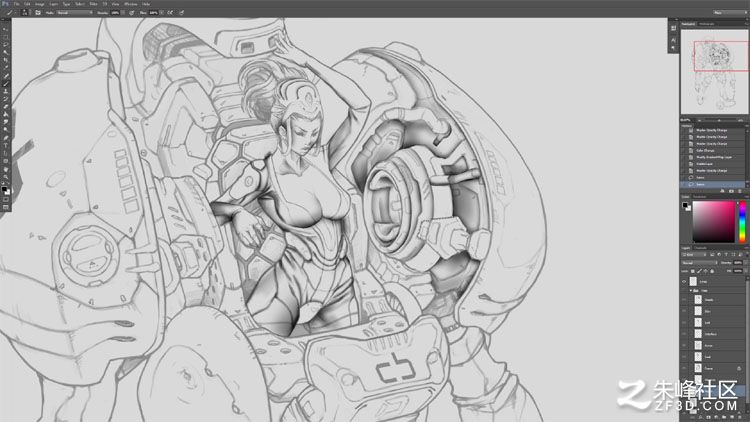The height and width of the screenshot is (422, 750).
Task: Open the layer blend mode dropdown
Action: pos(699,263)
